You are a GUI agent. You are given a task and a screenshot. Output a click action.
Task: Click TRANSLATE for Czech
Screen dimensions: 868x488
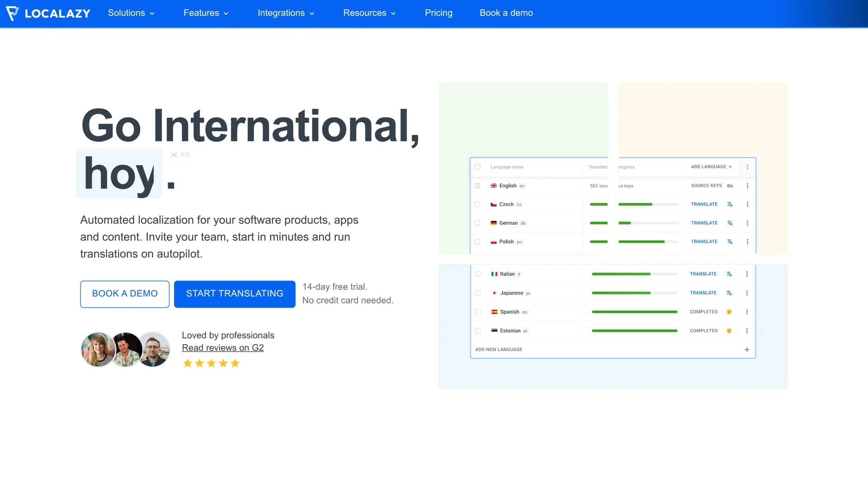704,204
